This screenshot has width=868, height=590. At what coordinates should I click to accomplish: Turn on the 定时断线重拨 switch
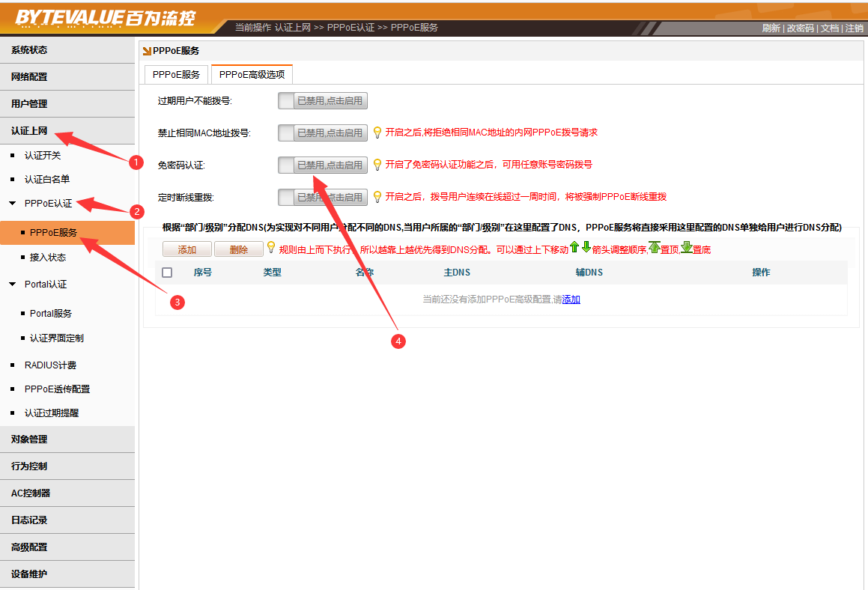click(323, 197)
